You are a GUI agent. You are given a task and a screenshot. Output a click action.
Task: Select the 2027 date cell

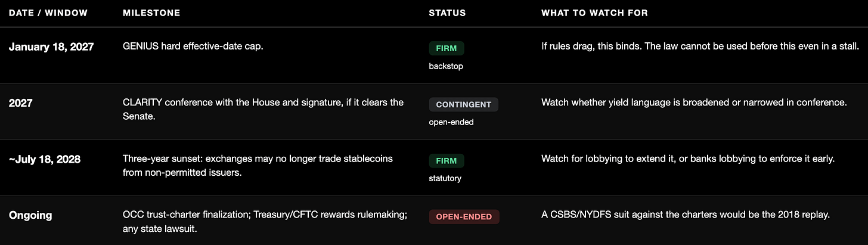[x=21, y=103]
